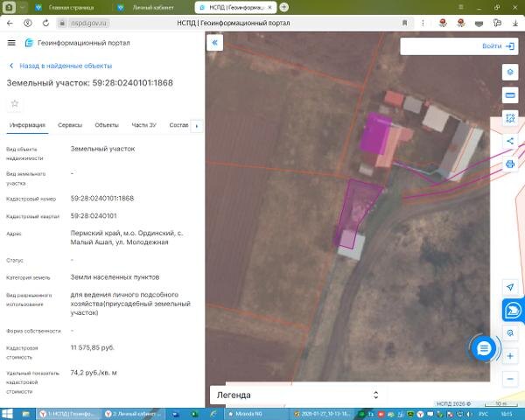Click the highlighted purple land plot on map
This screenshot has width=525, height=420.
pos(357,209)
